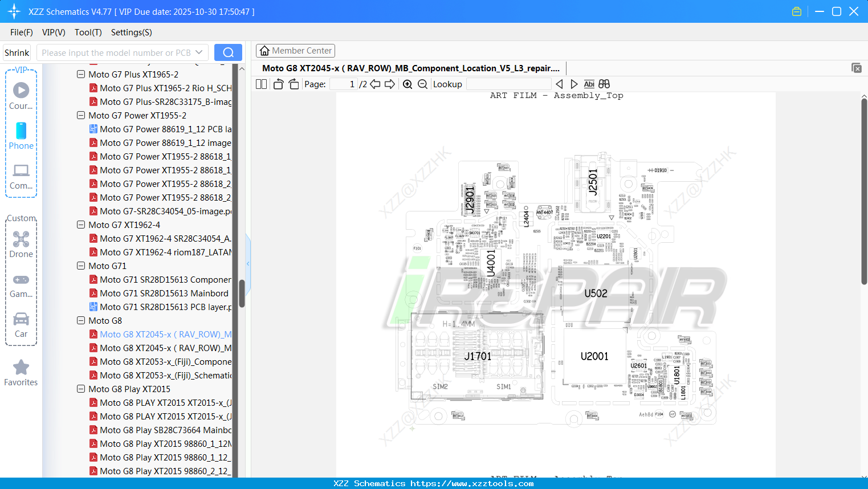Select the Phone category

tap(21, 136)
